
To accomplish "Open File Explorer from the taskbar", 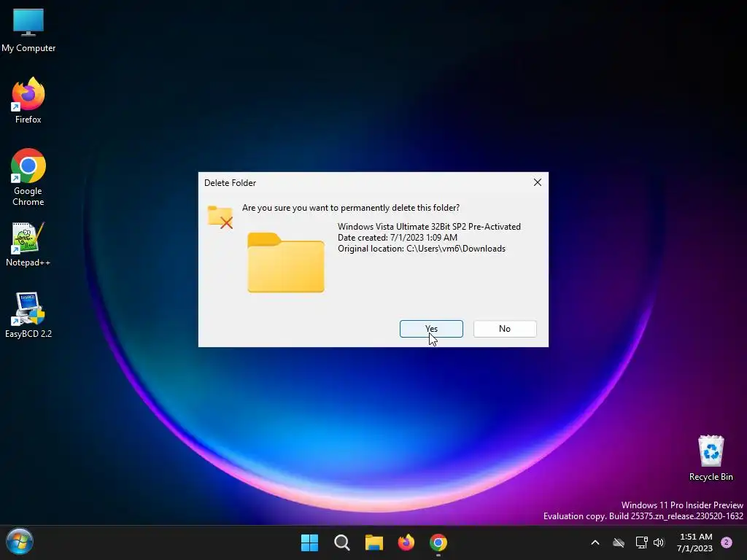I will 374,542.
